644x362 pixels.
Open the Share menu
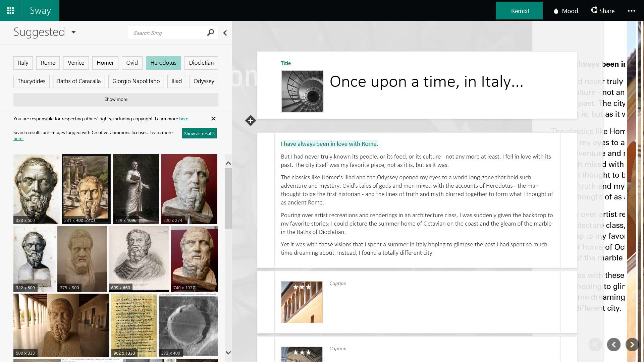(x=603, y=11)
